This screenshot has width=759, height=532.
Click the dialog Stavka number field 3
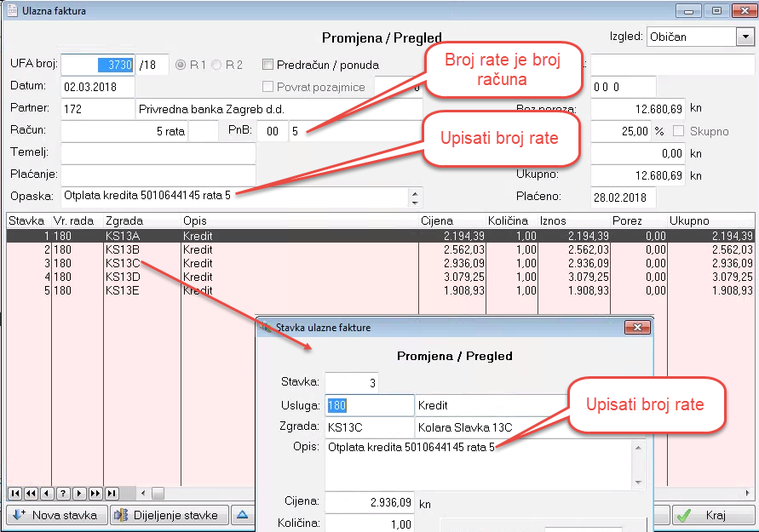(352, 383)
